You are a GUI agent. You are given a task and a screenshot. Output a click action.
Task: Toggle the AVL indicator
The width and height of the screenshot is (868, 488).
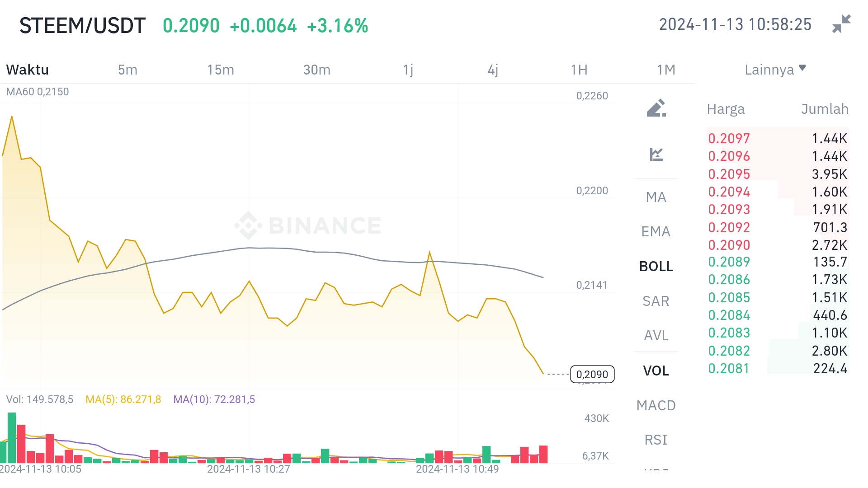pyautogui.click(x=656, y=335)
